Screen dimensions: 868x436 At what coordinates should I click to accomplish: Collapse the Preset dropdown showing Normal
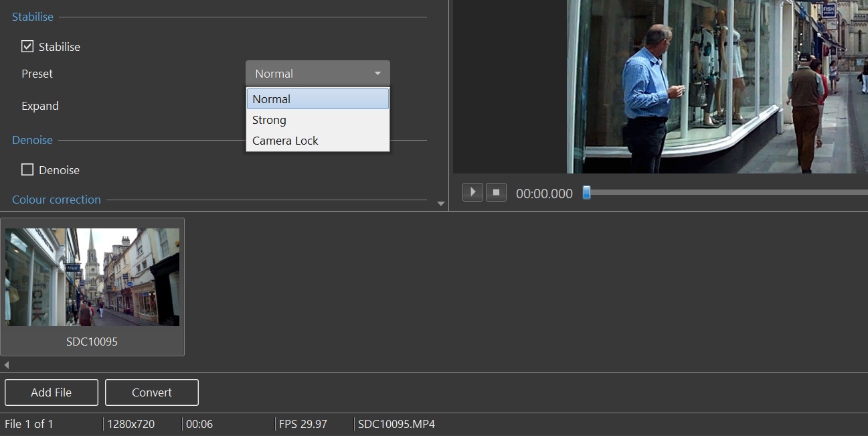(x=317, y=74)
